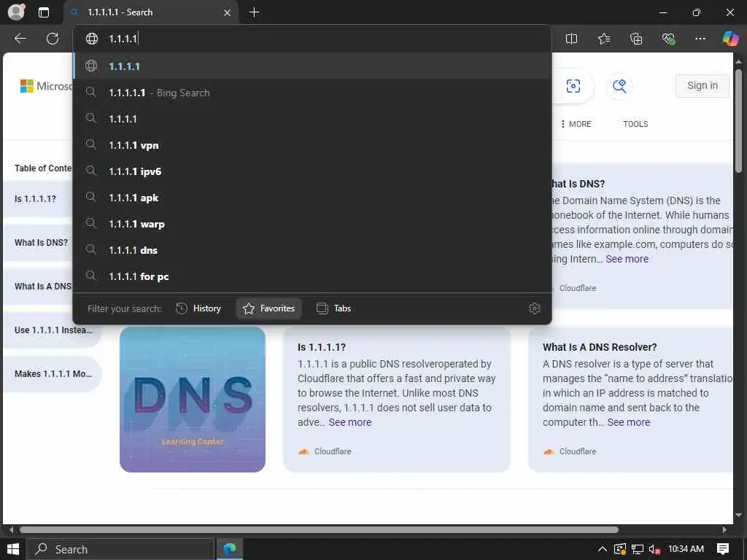Viewport: 747px width, 560px height.
Task: Reload the page with refresh icon
Action: (53, 39)
